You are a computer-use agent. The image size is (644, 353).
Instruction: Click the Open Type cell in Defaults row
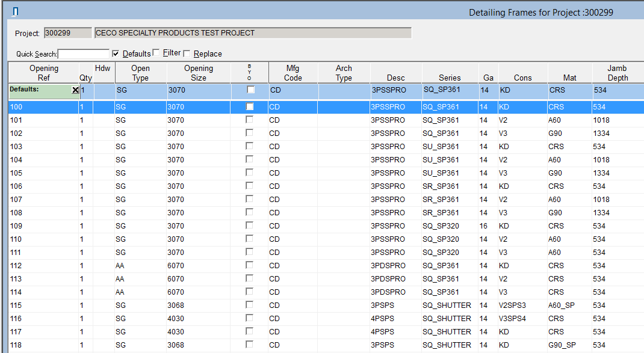point(140,90)
